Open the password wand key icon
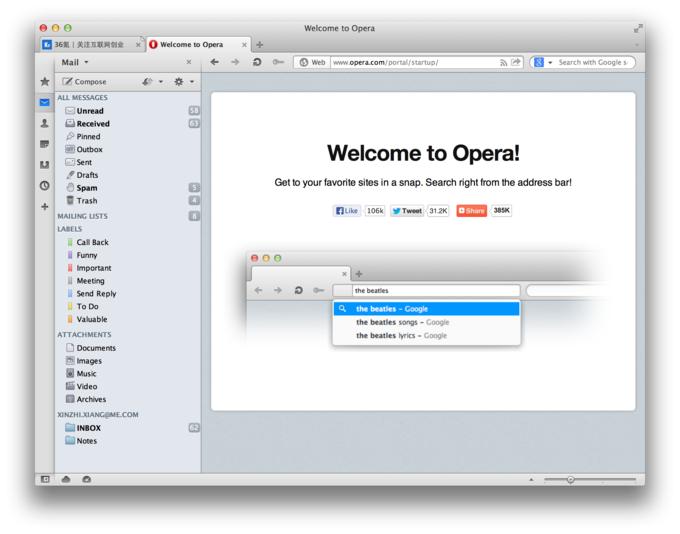The height and width of the screenshot is (534, 680). pyautogui.click(x=278, y=62)
